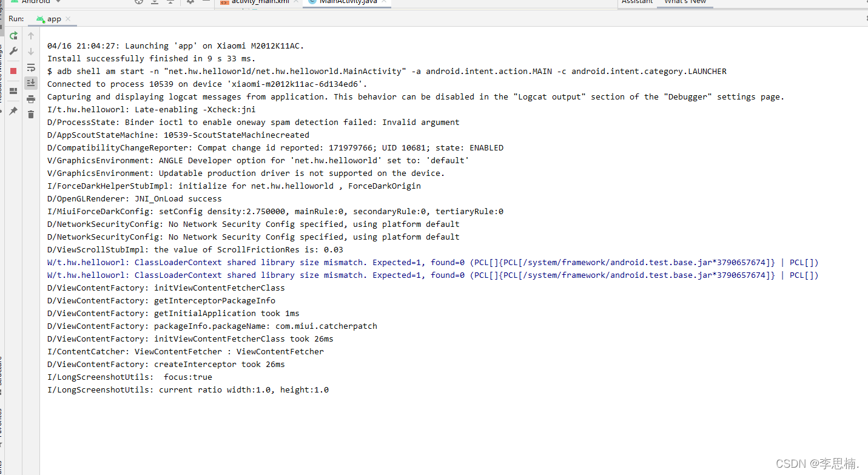The height and width of the screenshot is (475, 868).
Task: Stop the running app with red square
Action: click(13, 71)
